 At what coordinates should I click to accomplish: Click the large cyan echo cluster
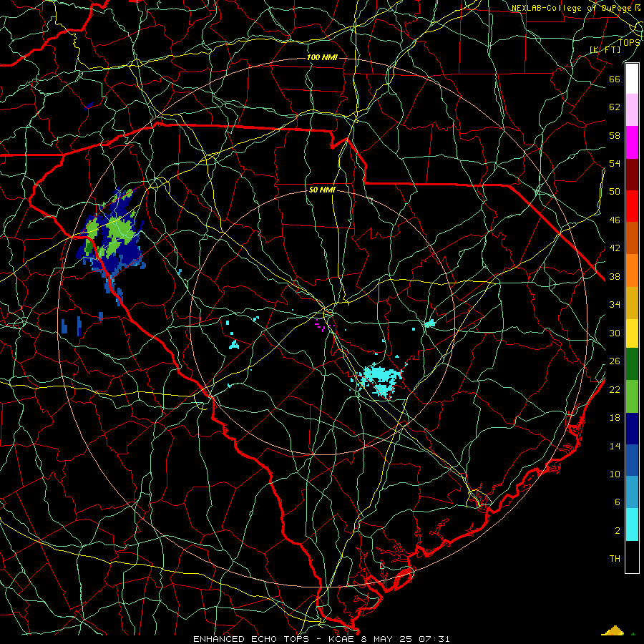point(380,380)
